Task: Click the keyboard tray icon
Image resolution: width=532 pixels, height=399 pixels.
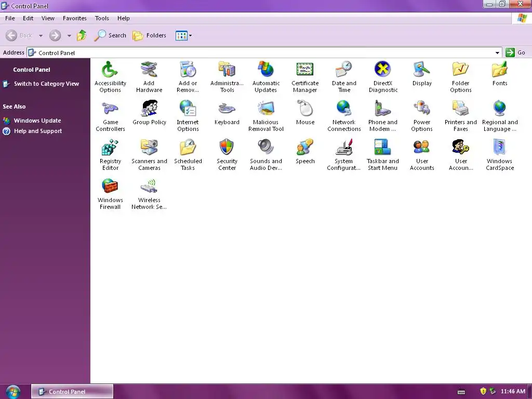Action: [x=461, y=392]
